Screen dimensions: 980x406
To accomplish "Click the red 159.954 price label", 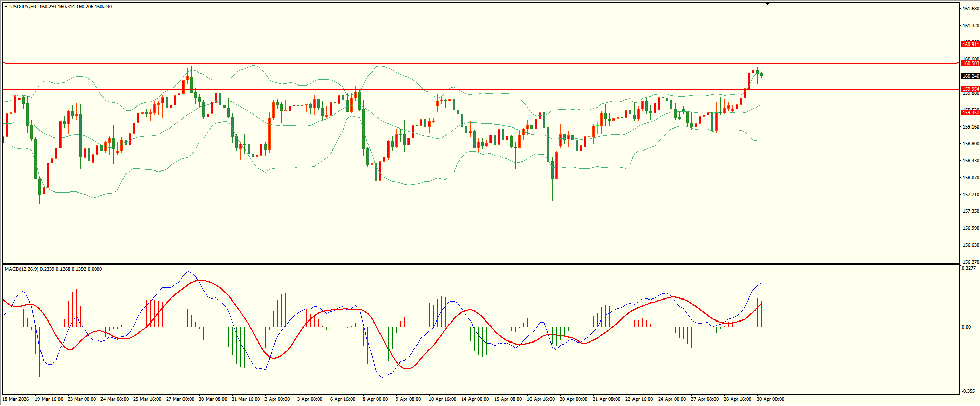I will (x=970, y=89).
